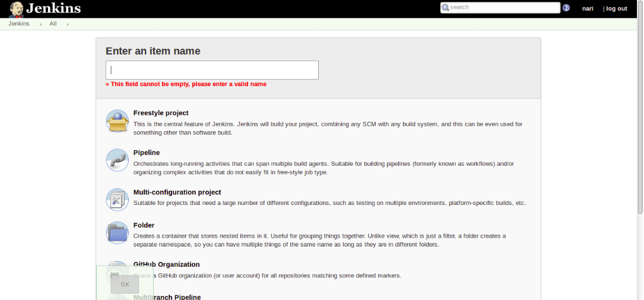Select the GitHub Organization icon
The width and height of the screenshot is (644, 300).
(118, 272)
